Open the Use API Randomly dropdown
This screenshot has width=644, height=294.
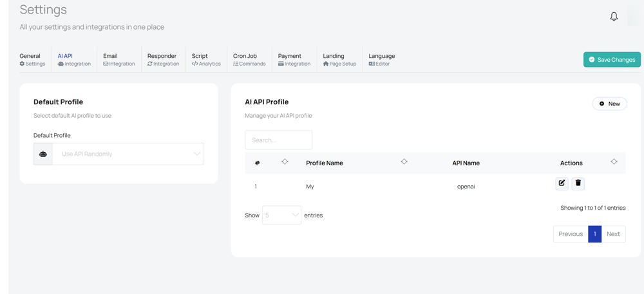pyautogui.click(x=128, y=154)
